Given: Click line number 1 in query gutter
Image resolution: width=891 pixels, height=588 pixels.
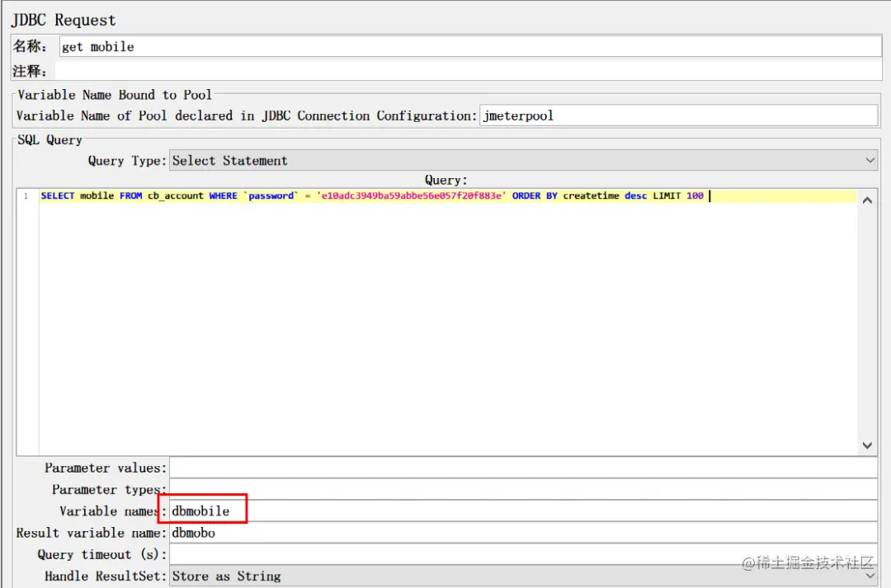Looking at the screenshot, I should (x=26, y=196).
